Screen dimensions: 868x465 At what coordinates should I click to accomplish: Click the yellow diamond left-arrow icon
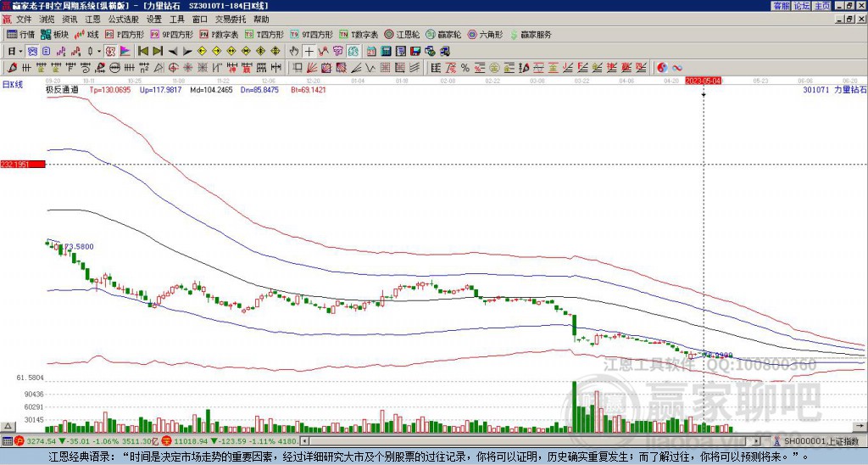[x=202, y=52]
